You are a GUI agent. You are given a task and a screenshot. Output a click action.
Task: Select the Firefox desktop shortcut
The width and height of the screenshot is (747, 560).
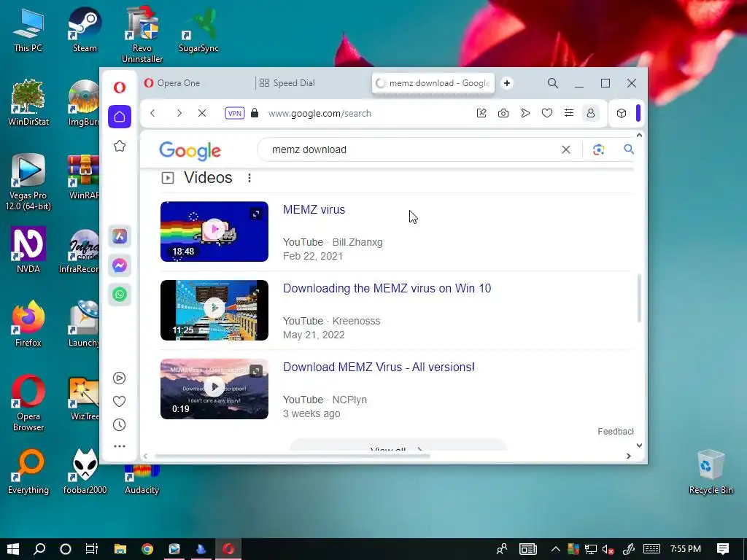pos(28,324)
